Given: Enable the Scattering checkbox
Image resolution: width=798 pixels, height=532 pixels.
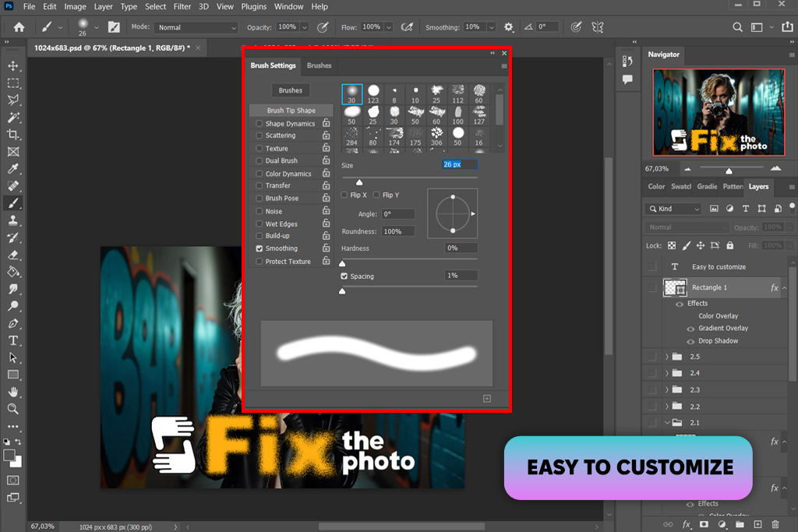Looking at the screenshot, I should (x=259, y=136).
